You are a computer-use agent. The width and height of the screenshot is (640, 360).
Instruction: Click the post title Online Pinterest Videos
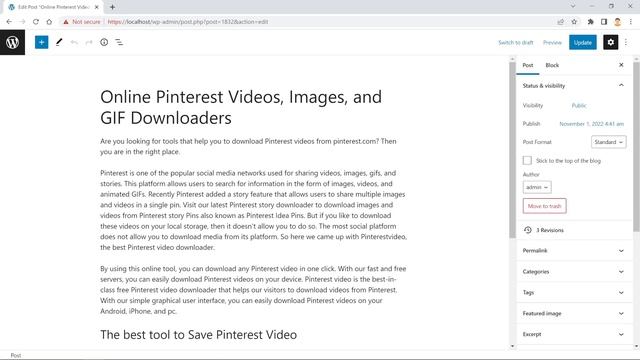pos(241,107)
